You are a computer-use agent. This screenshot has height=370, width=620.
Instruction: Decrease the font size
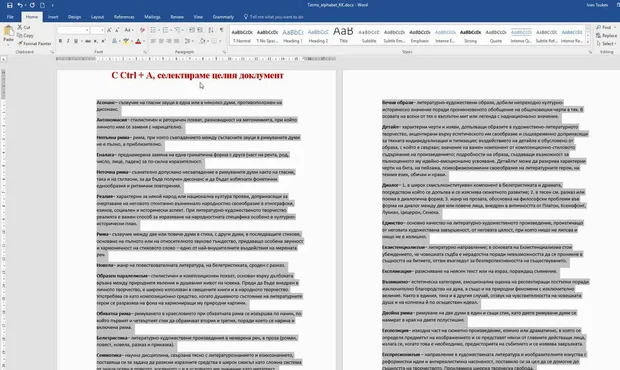tap(117, 30)
